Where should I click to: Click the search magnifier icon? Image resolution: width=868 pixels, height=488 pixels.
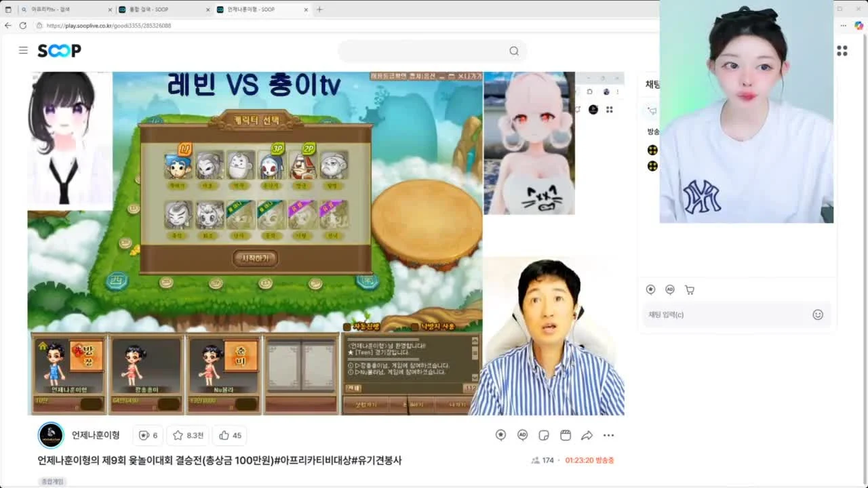(514, 51)
